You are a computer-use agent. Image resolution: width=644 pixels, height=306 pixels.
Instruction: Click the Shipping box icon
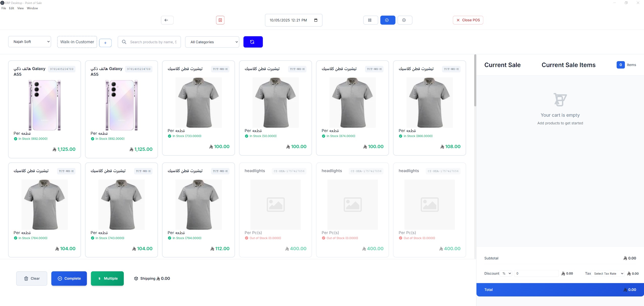click(x=136, y=278)
